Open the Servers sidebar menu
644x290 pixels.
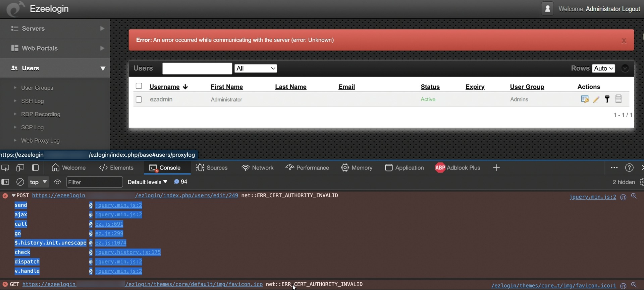(x=55, y=28)
